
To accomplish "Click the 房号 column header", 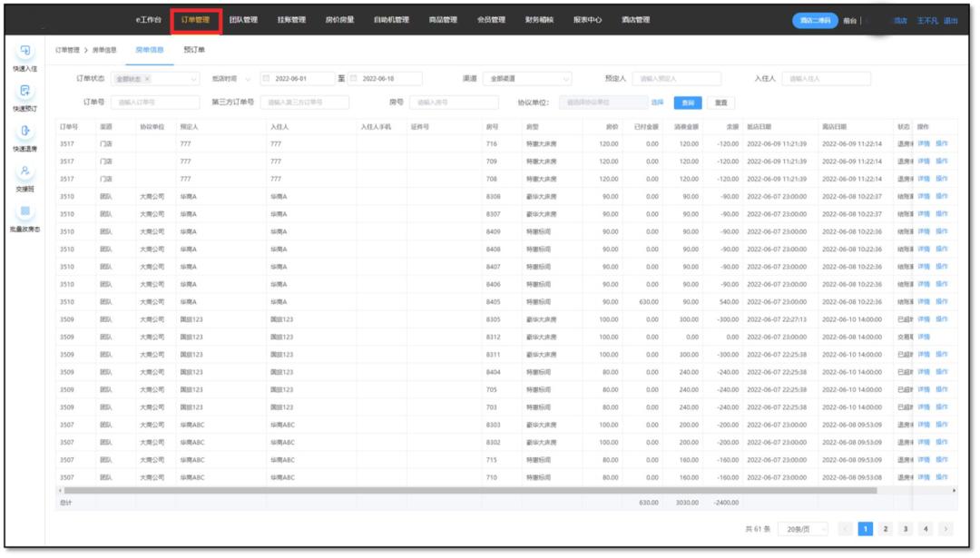I will [x=493, y=127].
